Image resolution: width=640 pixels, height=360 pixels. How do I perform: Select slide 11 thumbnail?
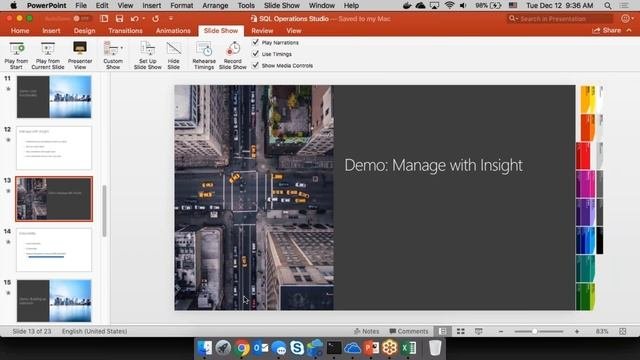pyautogui.click(x=54, y=97)
